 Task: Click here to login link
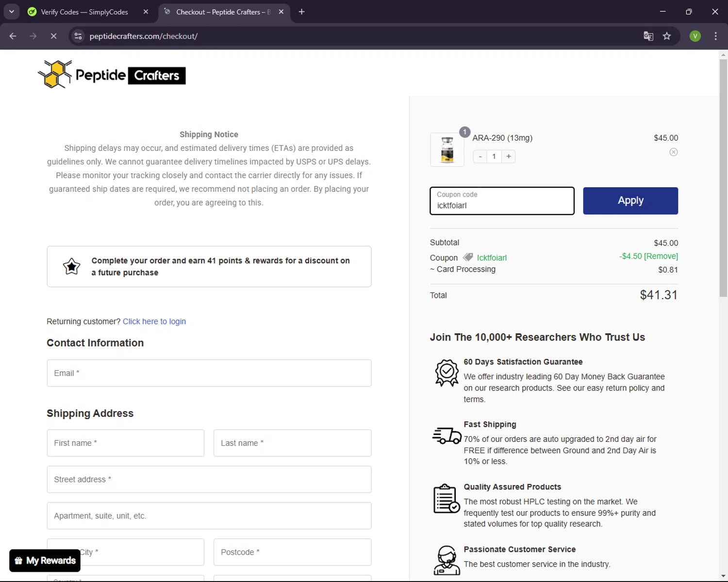click(x=154, y=322)
